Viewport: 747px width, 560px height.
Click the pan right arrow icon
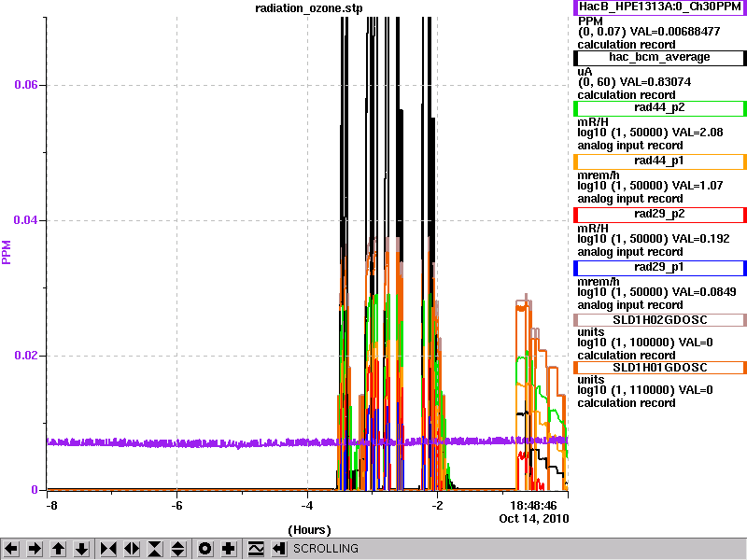coord(35,549)
